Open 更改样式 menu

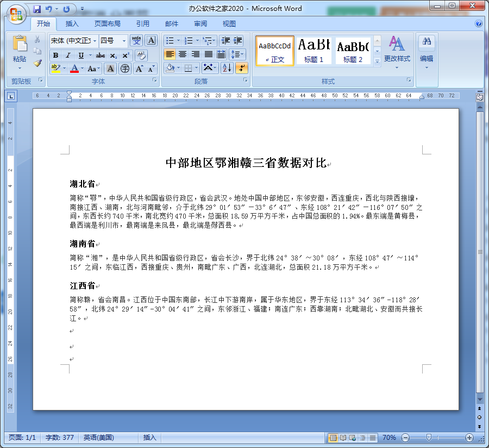pyautogui.click(x=397, y=52)
